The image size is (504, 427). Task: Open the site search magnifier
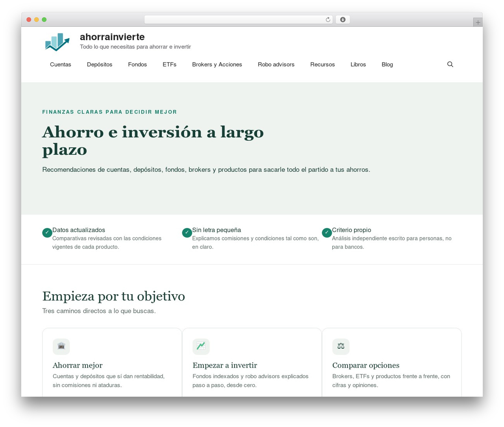click(450, 64)
